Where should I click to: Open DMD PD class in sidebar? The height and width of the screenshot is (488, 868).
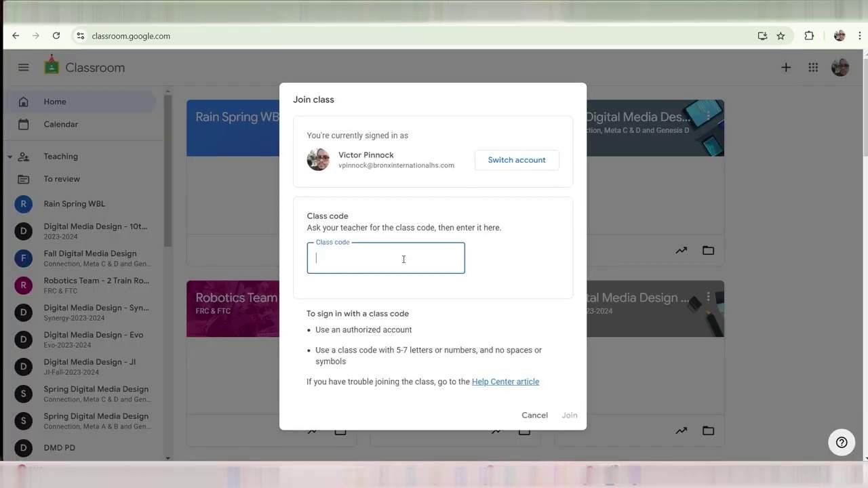(80, 447)
